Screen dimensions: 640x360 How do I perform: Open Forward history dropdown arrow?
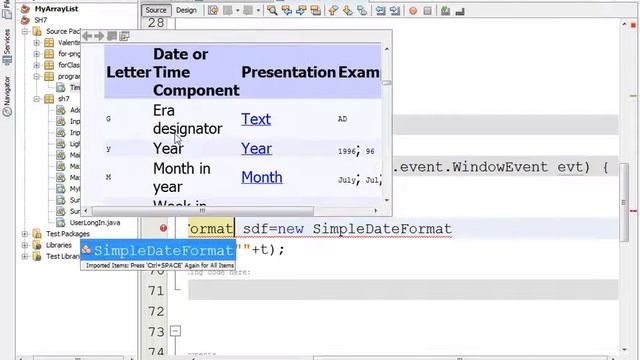pyautogui.click(x=258, y=11)
